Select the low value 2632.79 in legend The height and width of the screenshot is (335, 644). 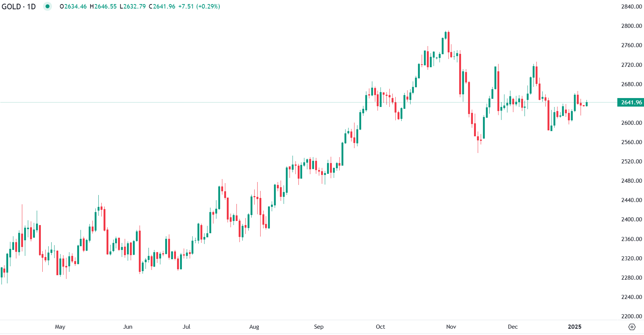click(x=134, y=7)
